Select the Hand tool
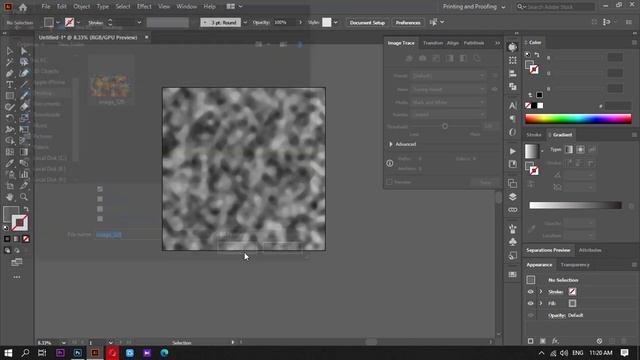640x360 pixels. point(9,197)
